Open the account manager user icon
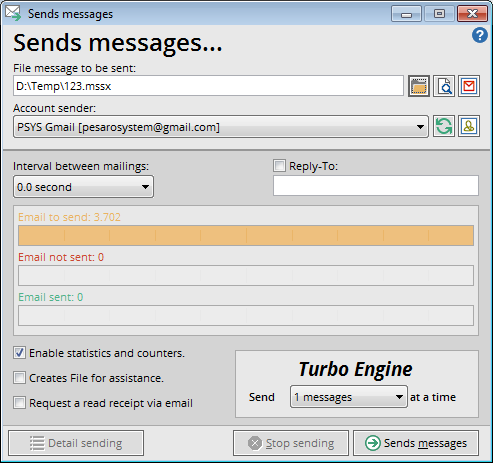The height and width of the screenshot is (463, 493). 469,126
